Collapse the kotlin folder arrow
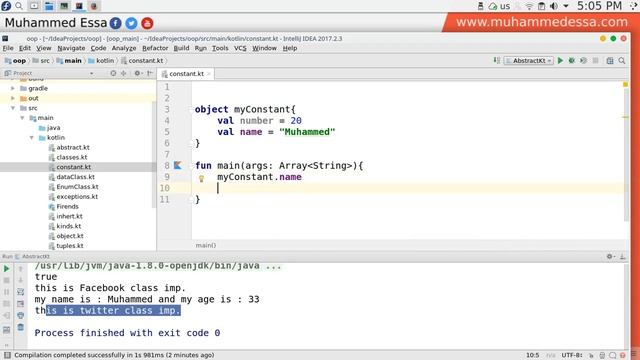Viewport: 640px width, 360px height. click(32, 138)
